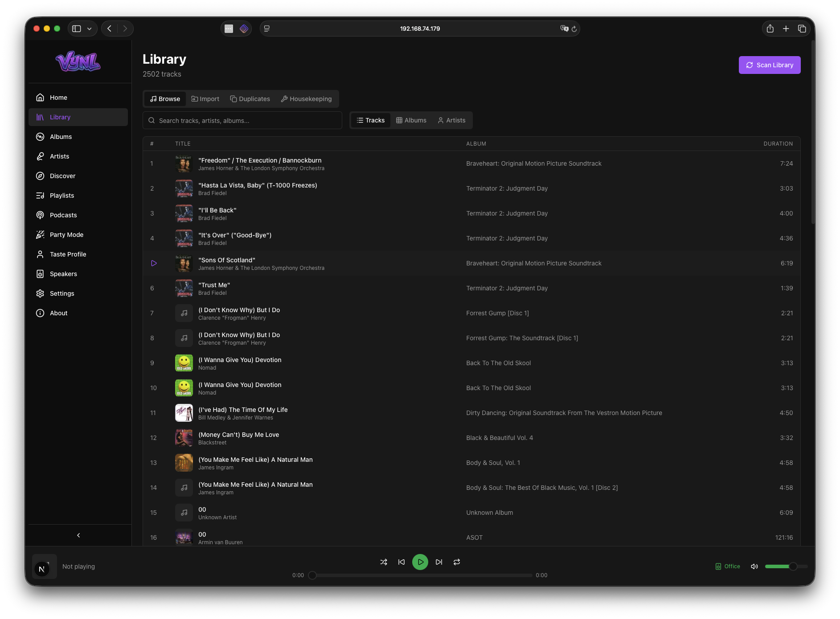Open the Discover page

pyautogui.click(x=62, y=176)
